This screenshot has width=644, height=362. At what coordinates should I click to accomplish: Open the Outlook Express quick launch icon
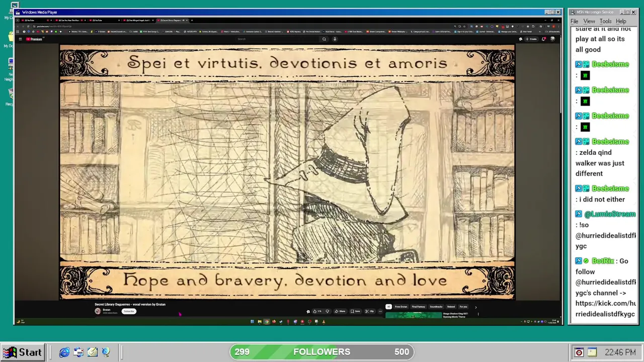pyautogui.click(x=79, y=352)
